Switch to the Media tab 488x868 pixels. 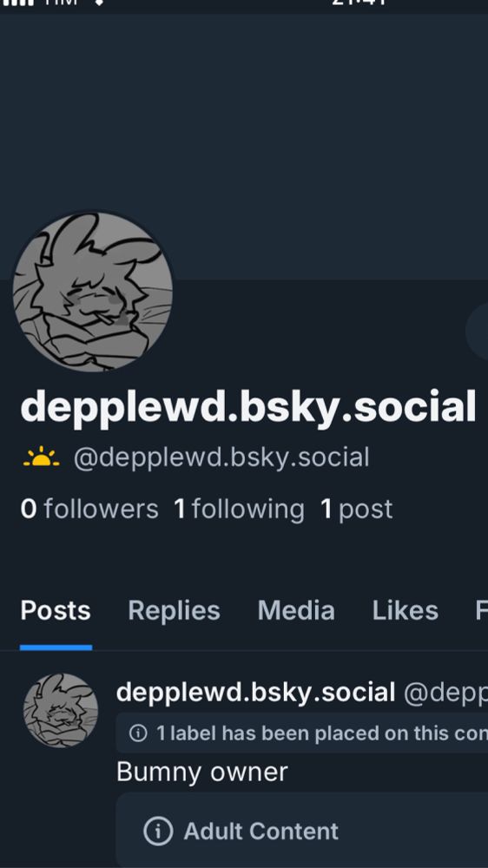pos(296,610)
